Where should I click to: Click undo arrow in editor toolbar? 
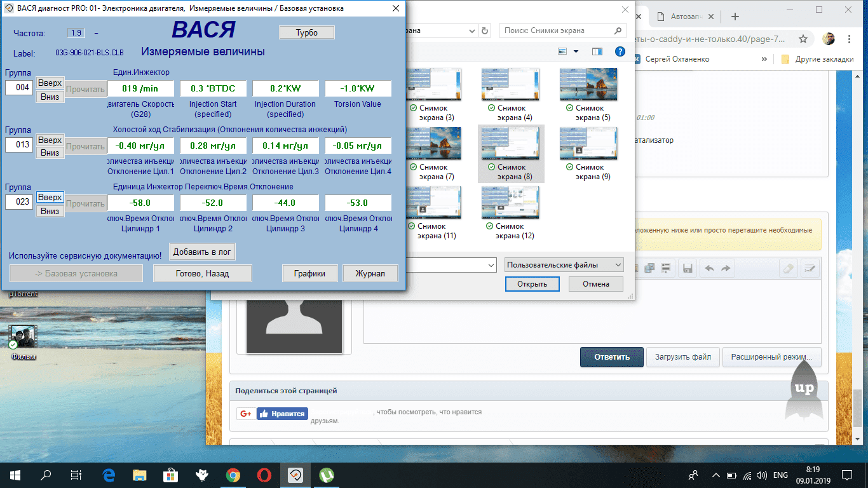tap(709, 269)
